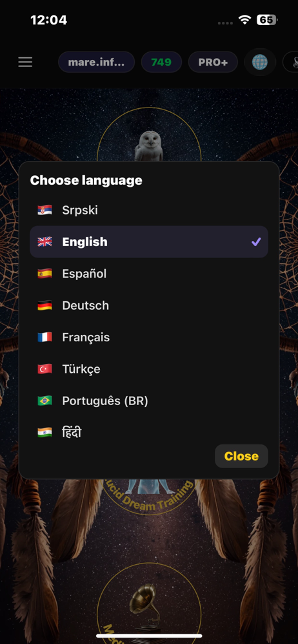Viewport: 298px width, 644px height.
Task: Select Português (BR) option
Action: 149,401
